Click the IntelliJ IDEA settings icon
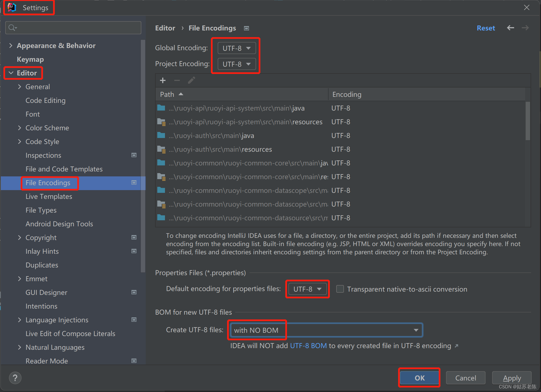The width and height of the screenshot is (541, 392). point(12,8)
